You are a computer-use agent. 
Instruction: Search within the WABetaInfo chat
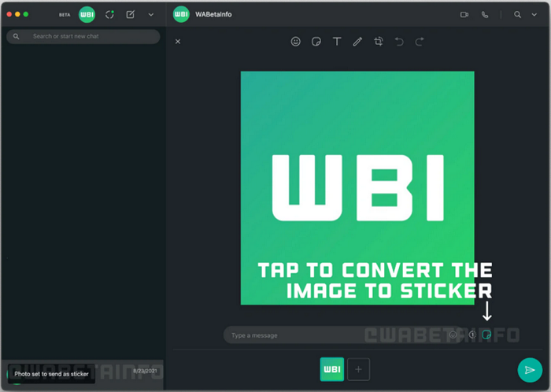click(517, 14)
